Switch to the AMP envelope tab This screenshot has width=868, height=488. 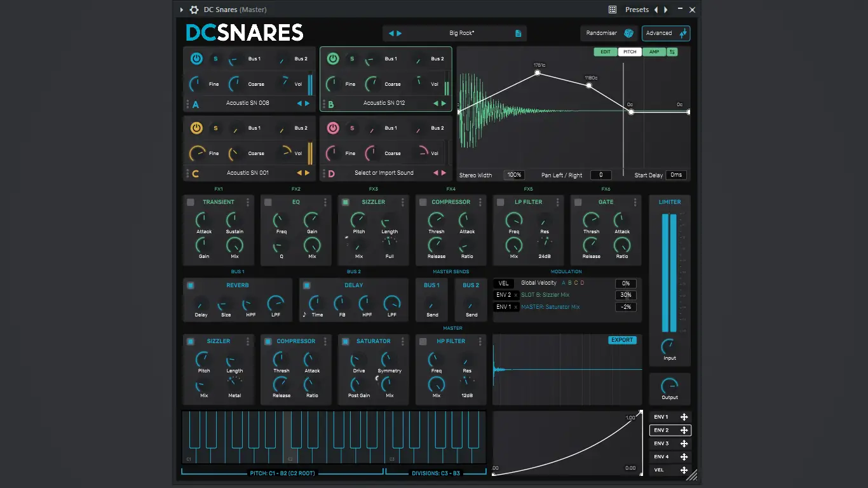coord(654,52)
